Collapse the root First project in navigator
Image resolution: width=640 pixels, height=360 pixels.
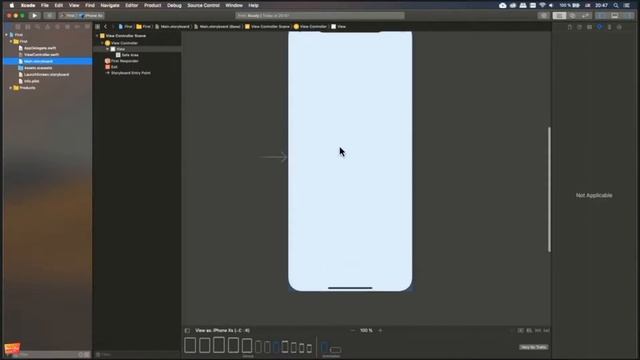coord(6,35)
